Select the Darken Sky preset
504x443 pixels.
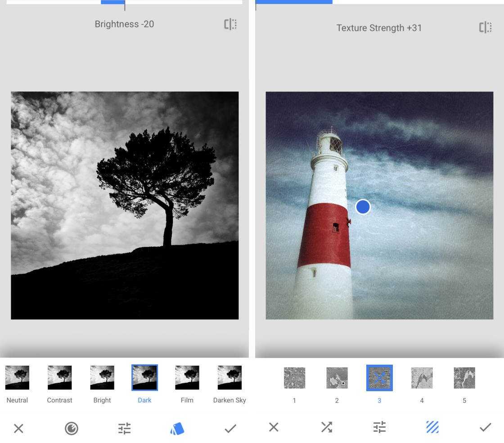(x=229, y=378)
